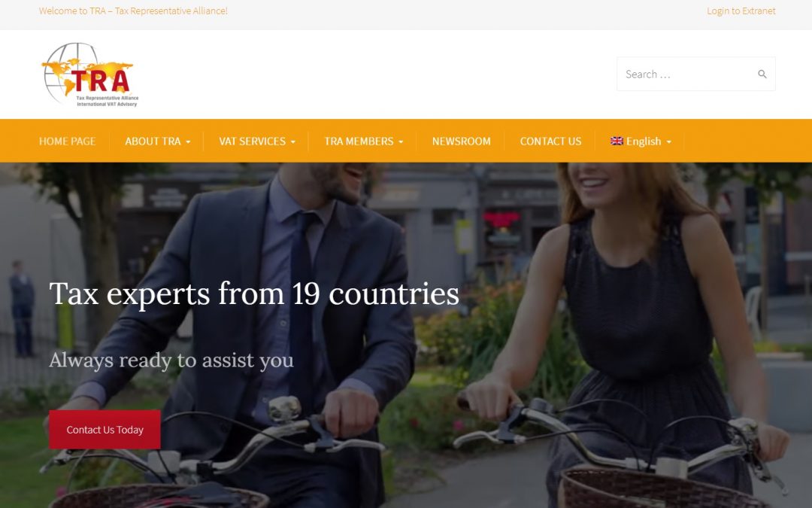Expand the VAT Services dropdown arrow
The width and height of the screenshot is (812, 508).
coord(293,142)
